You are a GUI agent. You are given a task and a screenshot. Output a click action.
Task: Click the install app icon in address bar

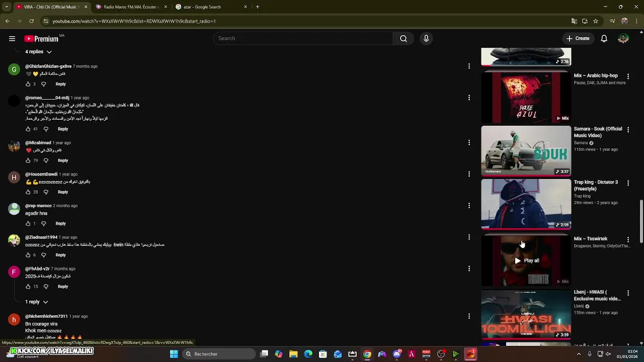tap(585, 21)
